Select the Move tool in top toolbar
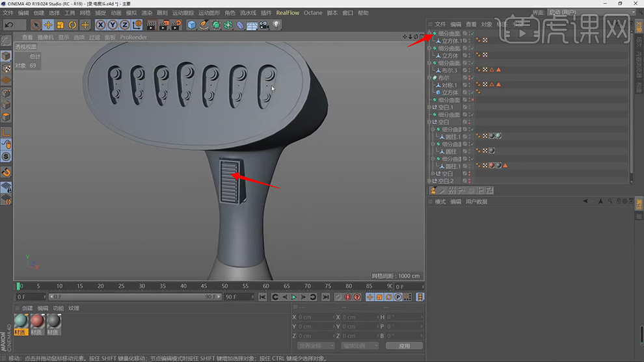This screenshot has width=644, height=362. (x=48, y=25)
